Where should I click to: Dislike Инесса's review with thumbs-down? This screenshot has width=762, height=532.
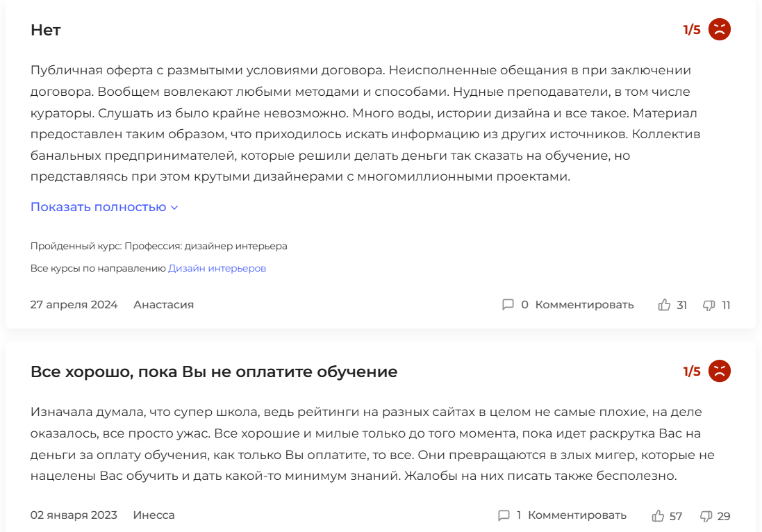coord(706,516)
